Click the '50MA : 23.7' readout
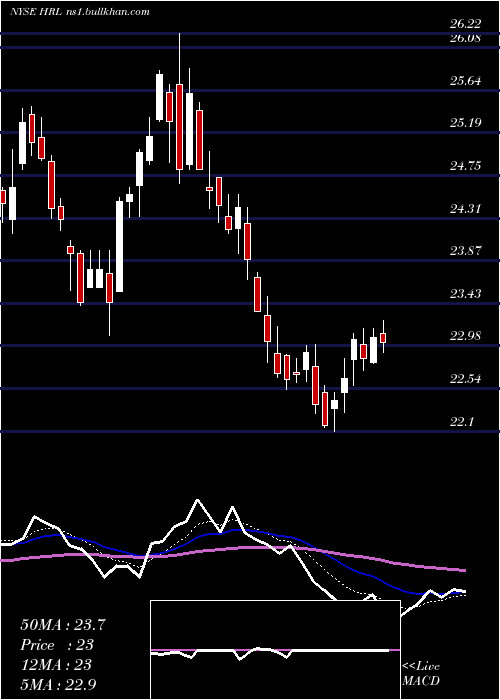This screenshot has width=500, height=700. (63, 625)
